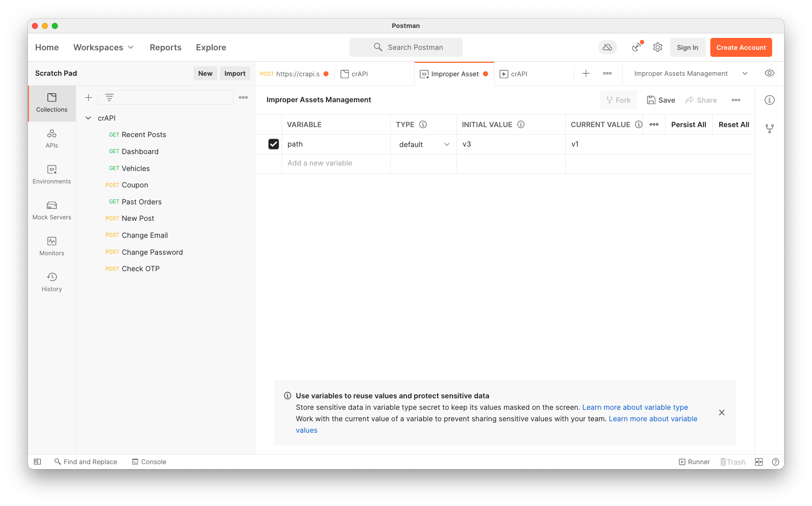Dismiss the variables info banner
The height and width of the screenshot is (506, 812).
pos(722,413)
